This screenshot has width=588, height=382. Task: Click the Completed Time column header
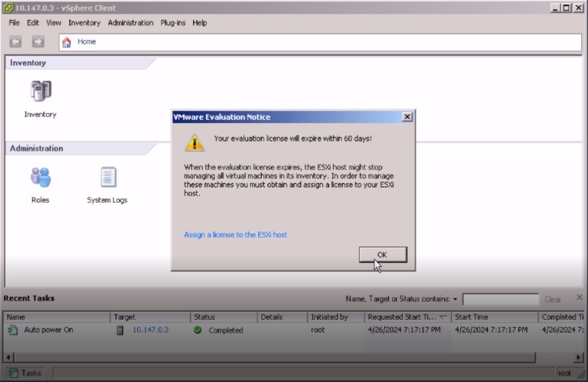click(561, 317)
